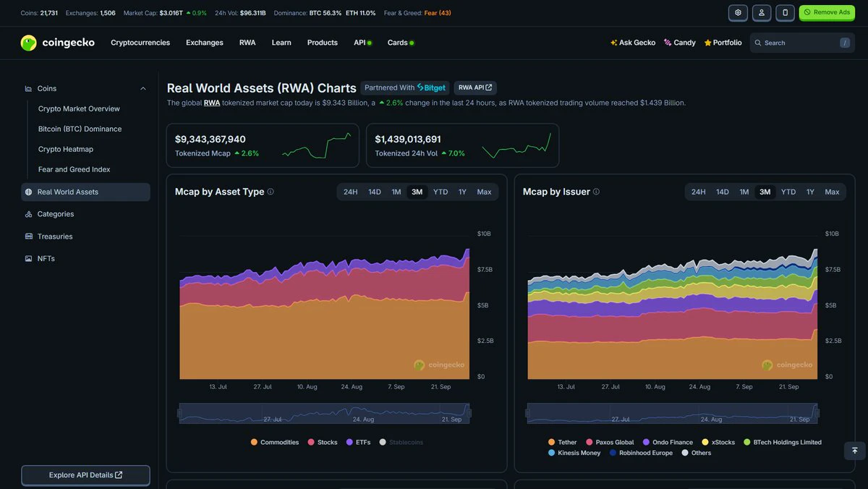
Task: Click the Tokenized Mcap sparkline card
Action: point(263,145)
